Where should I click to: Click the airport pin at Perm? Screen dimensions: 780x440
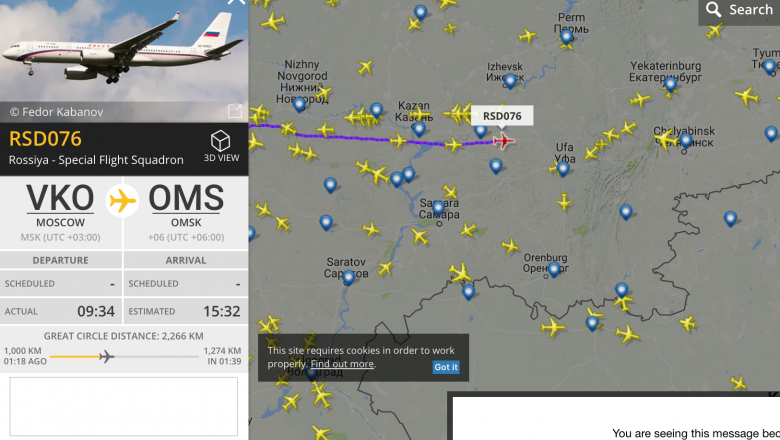(x=566, y=36)
